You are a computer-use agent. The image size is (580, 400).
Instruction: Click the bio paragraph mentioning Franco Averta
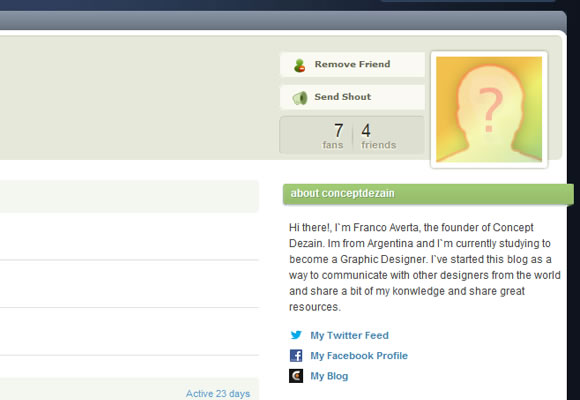[x=425, y=267]
